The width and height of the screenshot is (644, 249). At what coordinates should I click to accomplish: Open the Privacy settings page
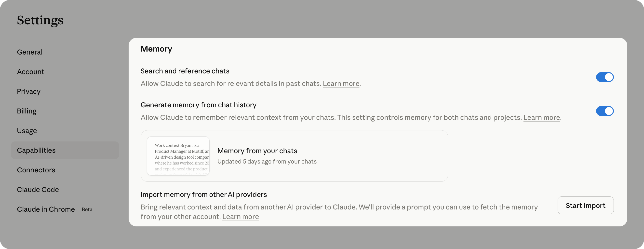[x=28, y=91]
